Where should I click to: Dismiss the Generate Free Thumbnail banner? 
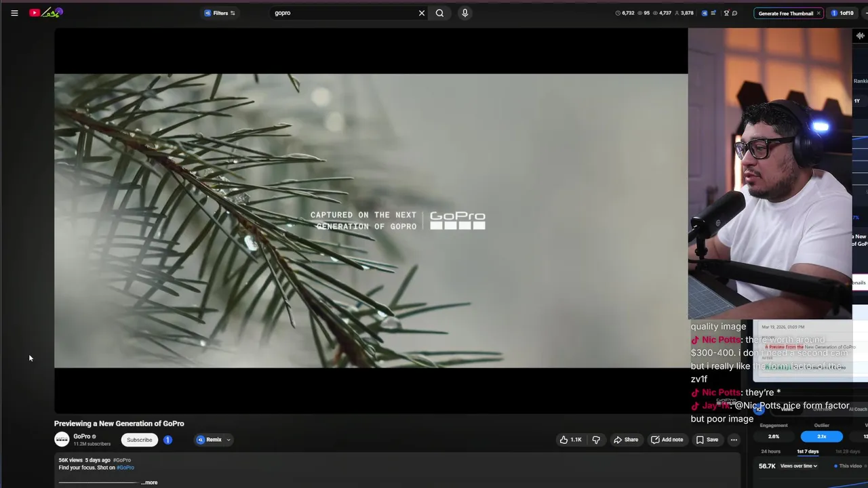(818, 13)
